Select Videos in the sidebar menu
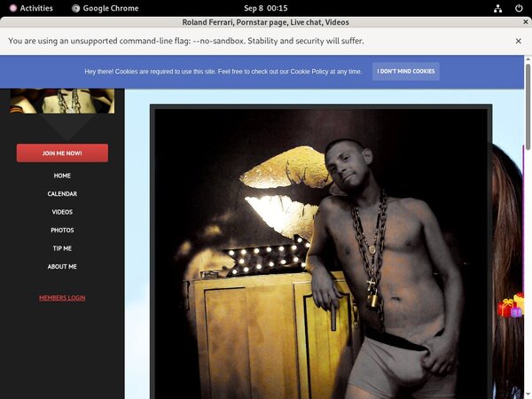 click(x=62, y=212)
